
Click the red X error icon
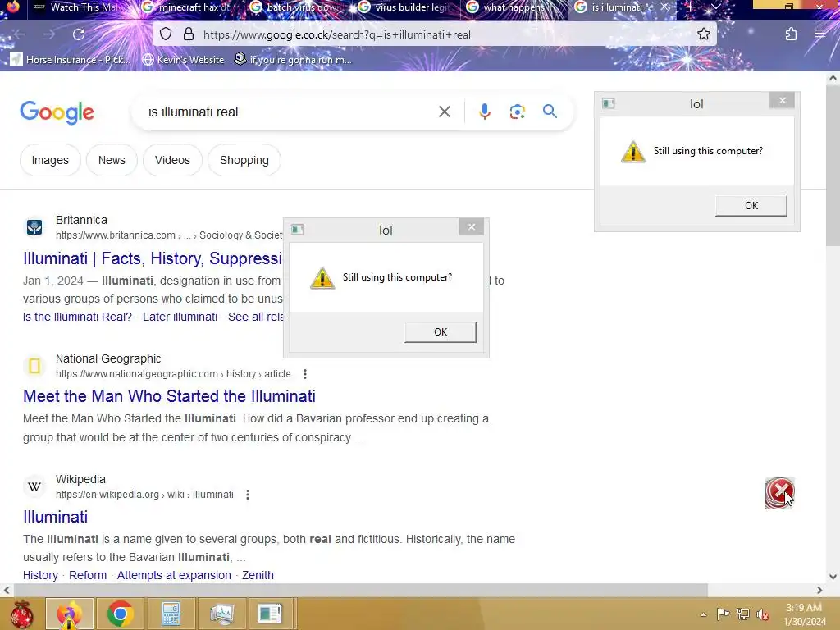point(779,493)
